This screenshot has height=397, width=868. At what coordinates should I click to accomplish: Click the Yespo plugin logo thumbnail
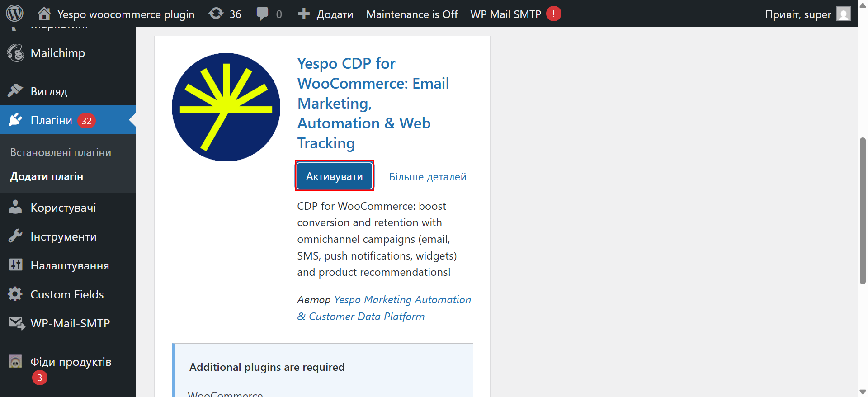(226, 107)
